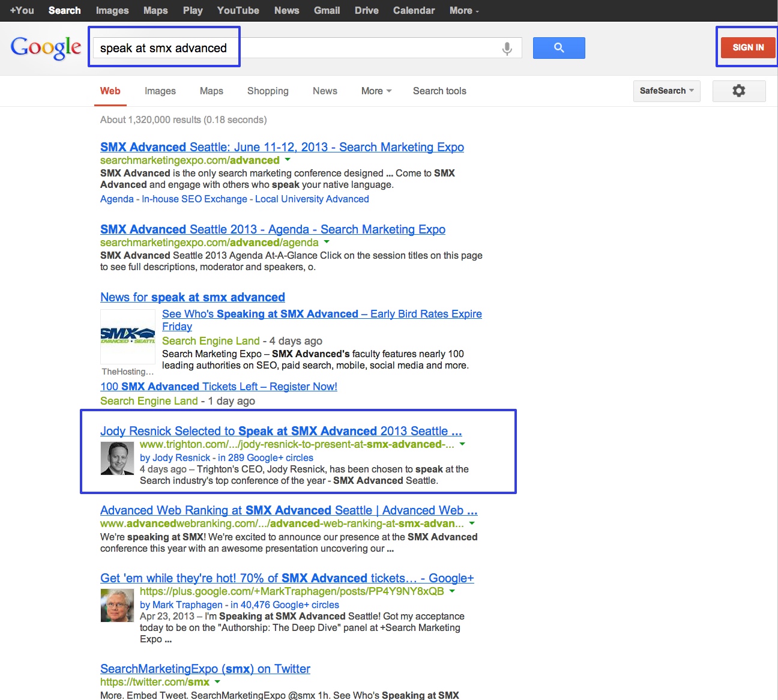The height and width of the screenshot is (700, 778).
Task: Open Gmail in top bar
Action: point(327,10)
